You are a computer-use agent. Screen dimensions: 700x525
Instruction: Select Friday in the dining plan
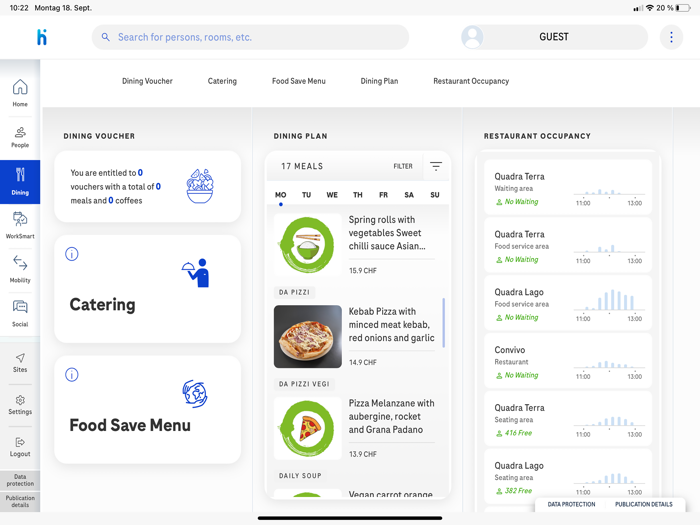tap(383, 195)
